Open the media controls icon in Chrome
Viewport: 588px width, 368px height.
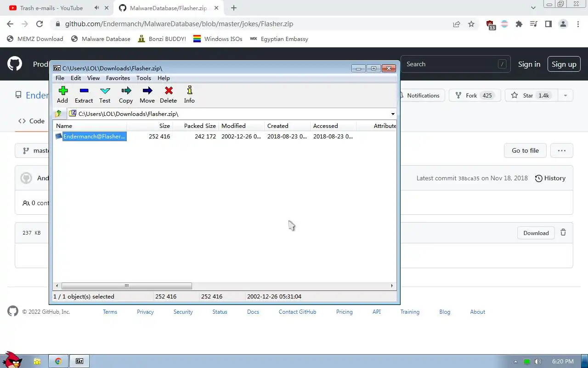click(534, 24)
